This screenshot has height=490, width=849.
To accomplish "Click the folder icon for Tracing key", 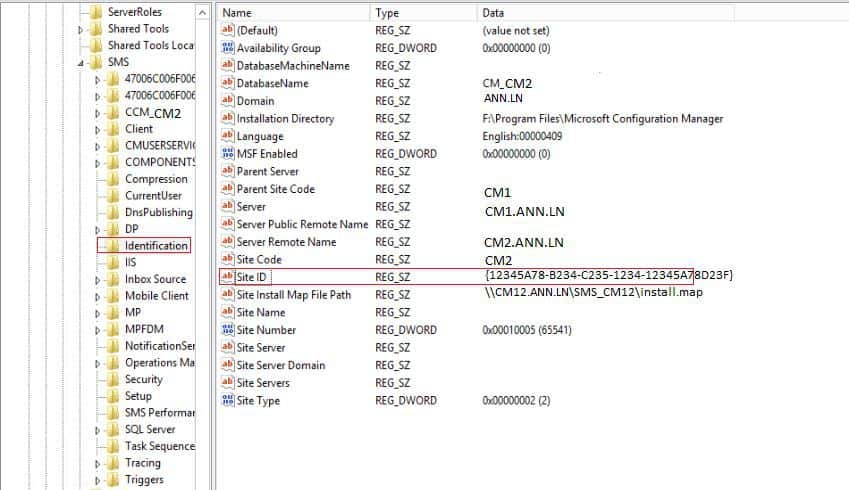I will coord(113,463).
